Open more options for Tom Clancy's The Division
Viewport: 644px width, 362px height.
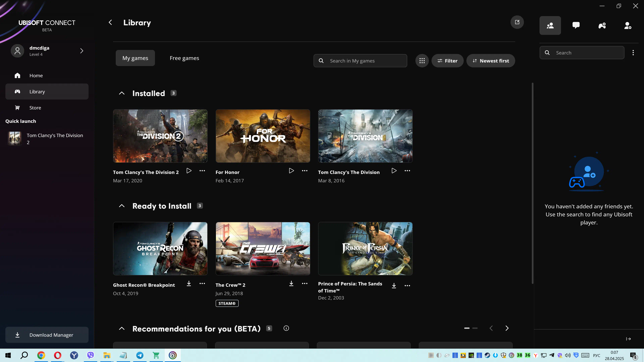click(x=407, y=171)
